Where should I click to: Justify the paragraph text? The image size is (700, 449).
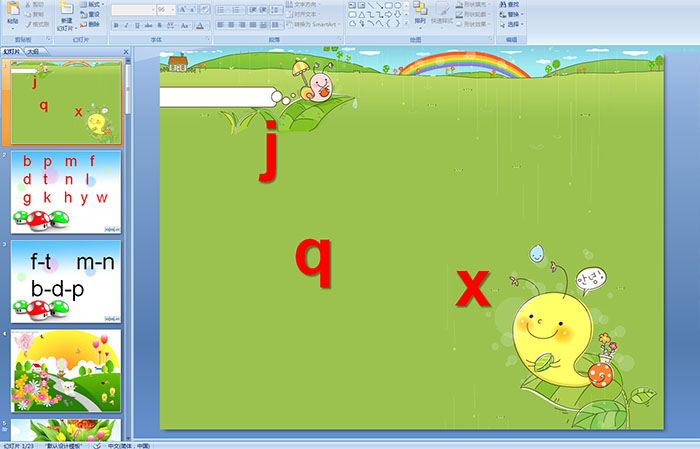(x=253, y=25)
